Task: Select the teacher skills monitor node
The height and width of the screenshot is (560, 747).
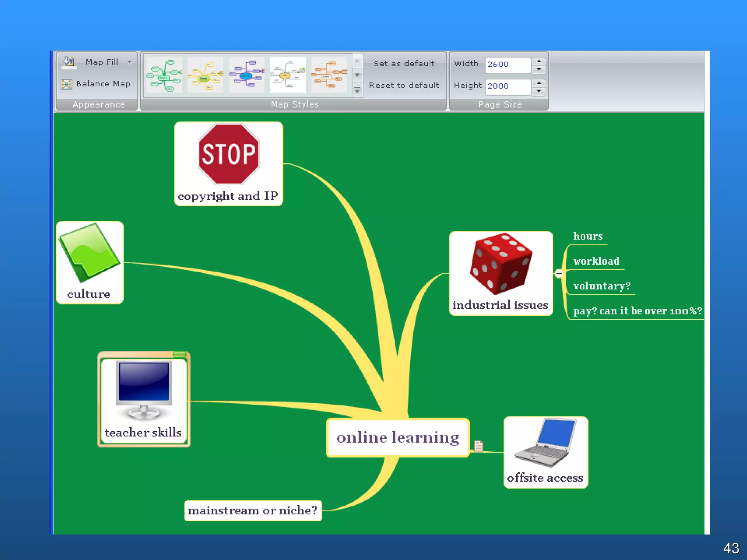Action: click(x=144, y=400)
